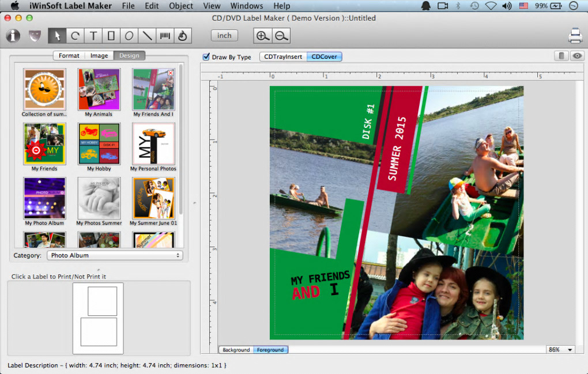The width and height of the screenshot is (588, 374).
Task: Pick the ellipse shape tool
Action: click(129, 36)
